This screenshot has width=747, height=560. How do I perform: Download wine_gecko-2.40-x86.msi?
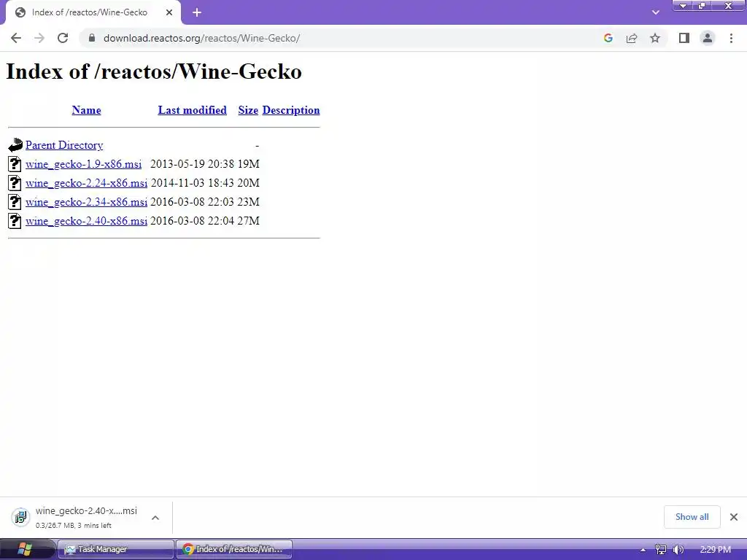(86, 222)
